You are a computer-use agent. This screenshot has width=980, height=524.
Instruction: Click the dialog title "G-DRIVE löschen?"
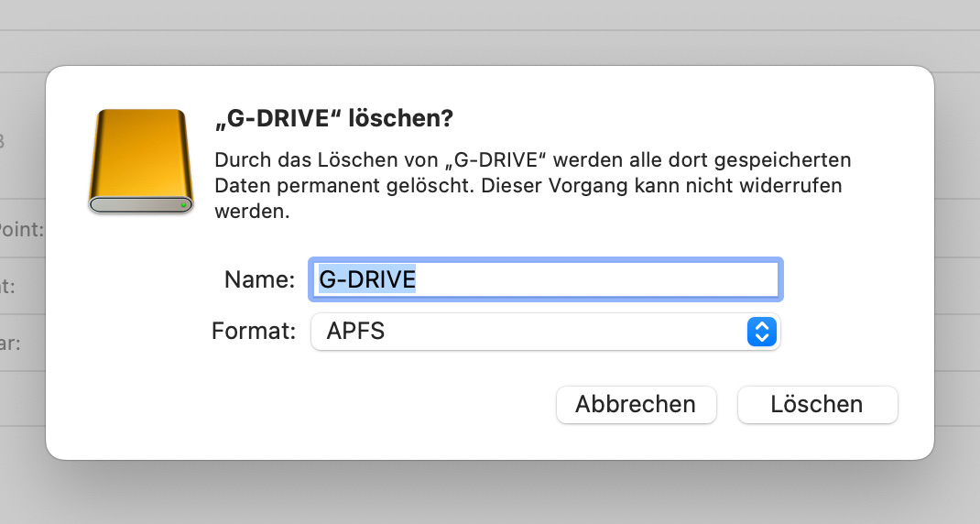point(333,119)
